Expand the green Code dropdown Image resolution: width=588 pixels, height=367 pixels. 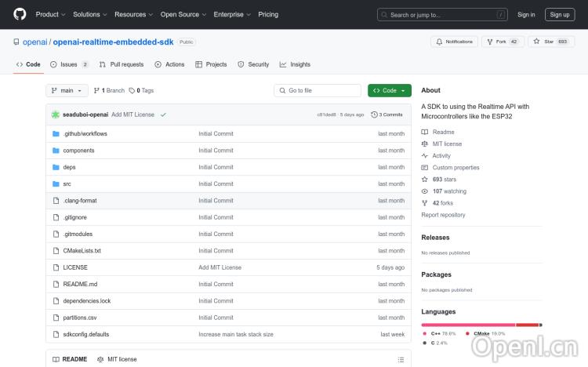pos(389,91)
